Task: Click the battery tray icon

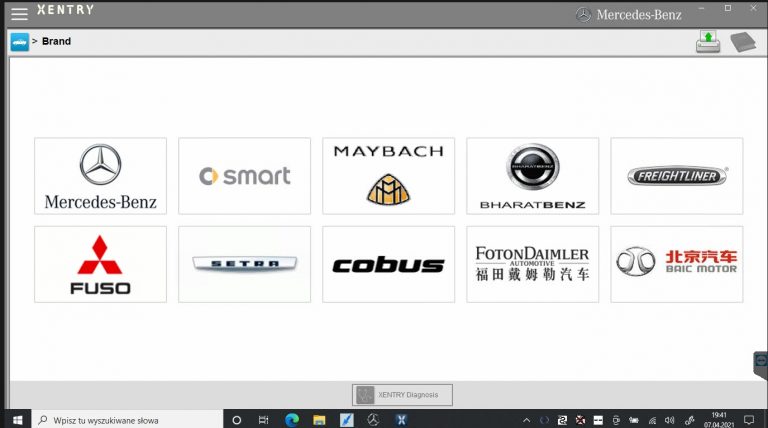Action: tap(634, 420)
